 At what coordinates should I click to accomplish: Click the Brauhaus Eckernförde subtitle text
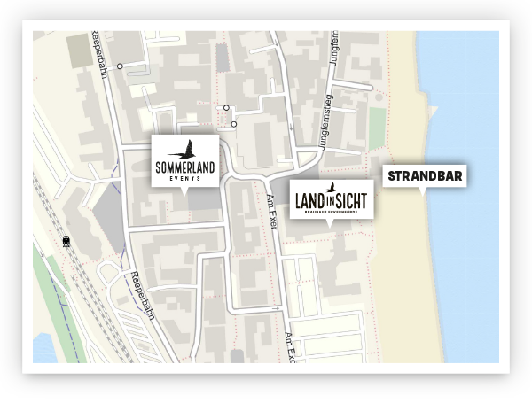(330, 212)
